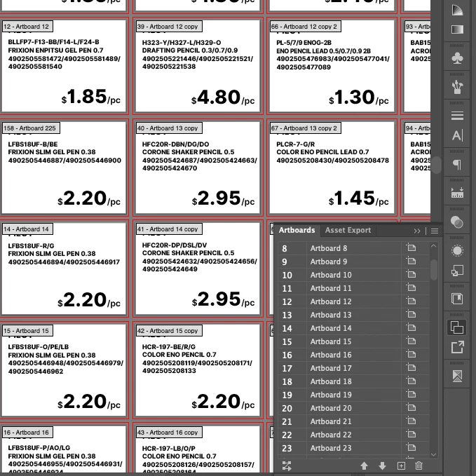Click the Move Down arrow in Artboards panel
Viewport: 476px width, 476px height.
click(382, 465)
